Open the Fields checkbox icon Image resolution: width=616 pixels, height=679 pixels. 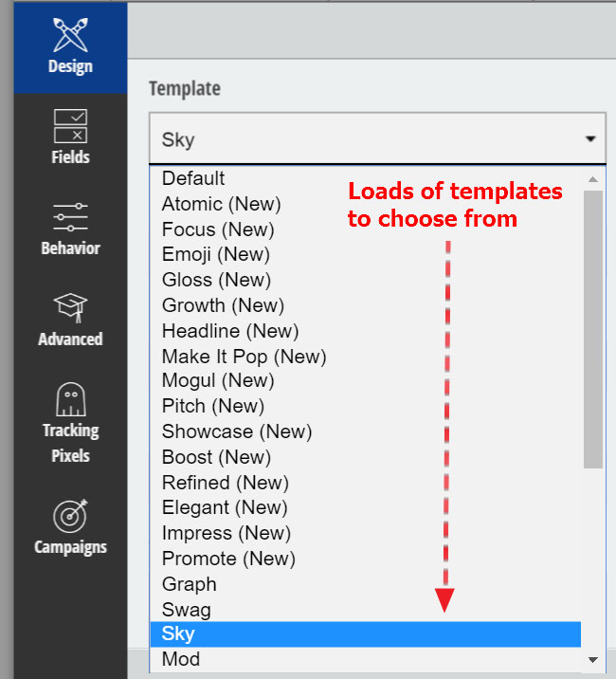70,126
